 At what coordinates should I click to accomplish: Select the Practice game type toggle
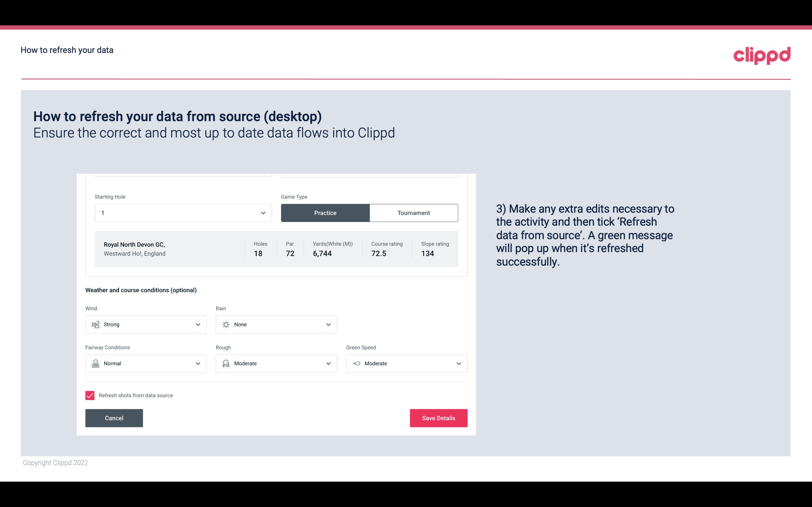325,213
